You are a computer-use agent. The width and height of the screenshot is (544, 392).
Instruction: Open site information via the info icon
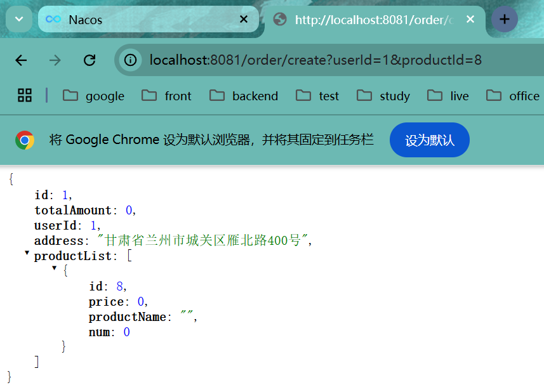(x=131, y=59)
